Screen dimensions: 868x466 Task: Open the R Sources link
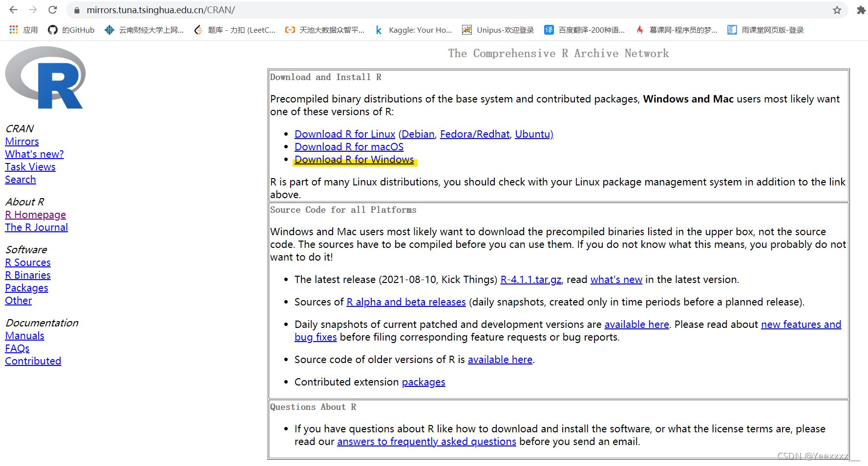28,263
